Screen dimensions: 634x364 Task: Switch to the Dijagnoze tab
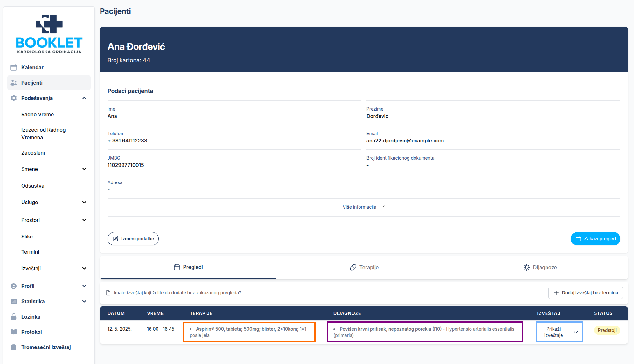pyautogui.click(x=540, y=267)
